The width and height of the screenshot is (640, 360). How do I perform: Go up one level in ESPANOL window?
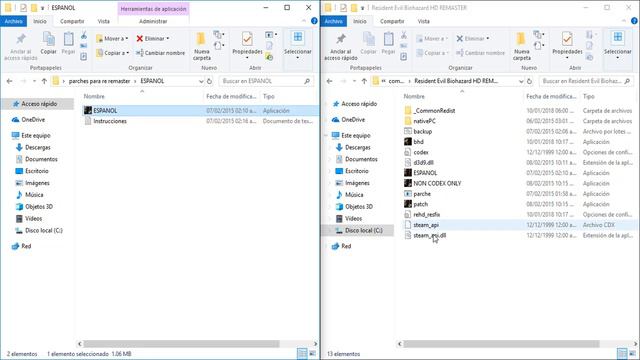point(44,81)
